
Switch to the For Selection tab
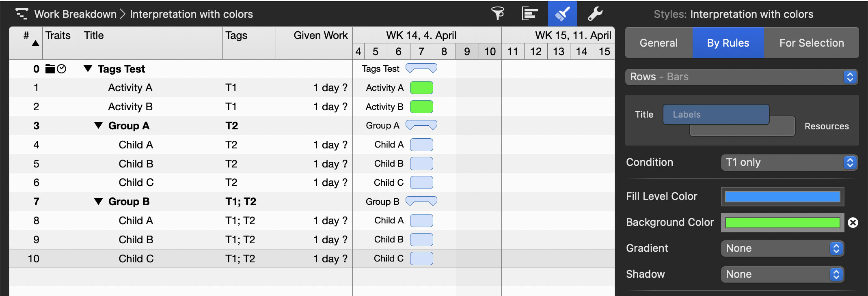[811, 43]
